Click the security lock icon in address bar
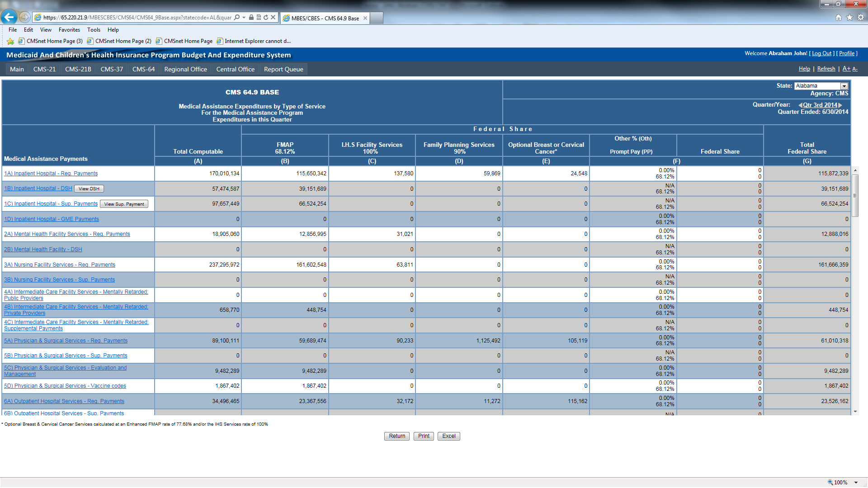The height and width of the screenshot is (488, 868). (251, 18)
